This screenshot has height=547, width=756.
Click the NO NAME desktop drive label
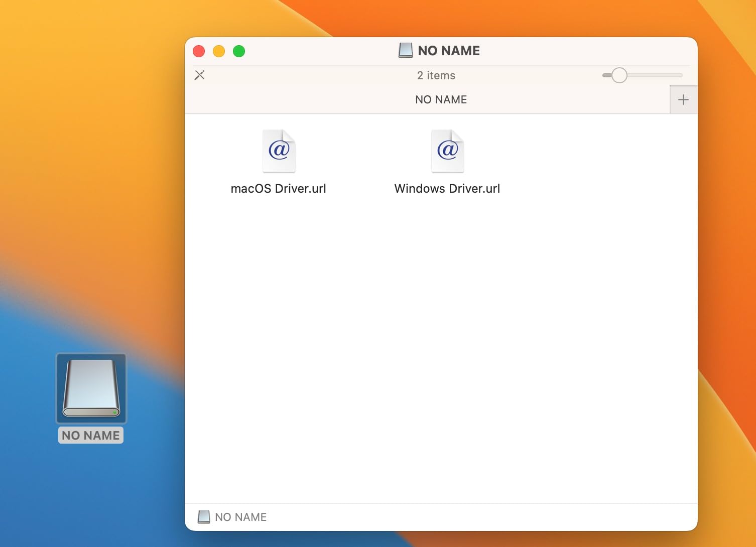[x=91, y=435]
